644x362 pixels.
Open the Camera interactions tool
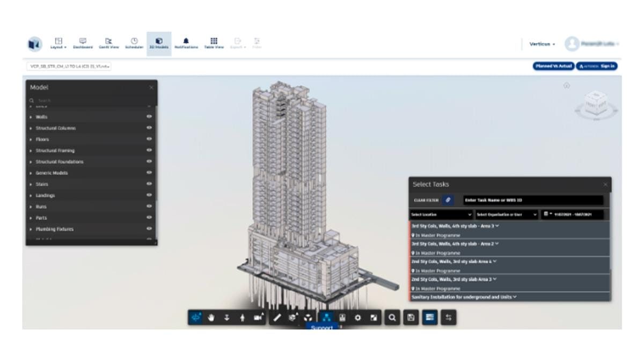click(x=258, y=318)
